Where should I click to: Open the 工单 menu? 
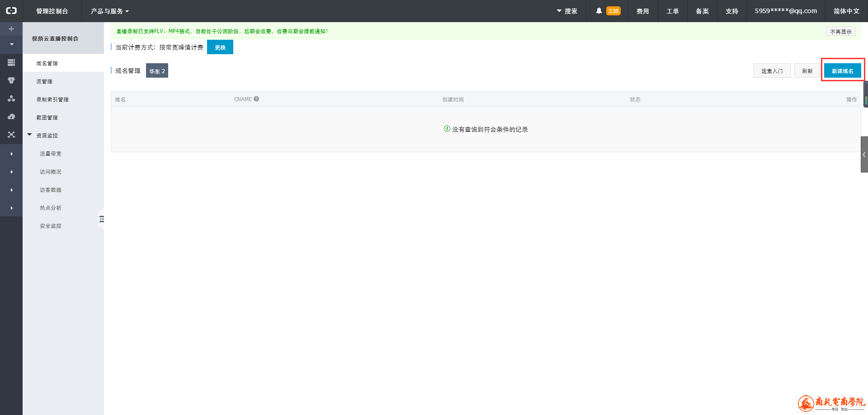pyautogui.click(x=672, y=11)
